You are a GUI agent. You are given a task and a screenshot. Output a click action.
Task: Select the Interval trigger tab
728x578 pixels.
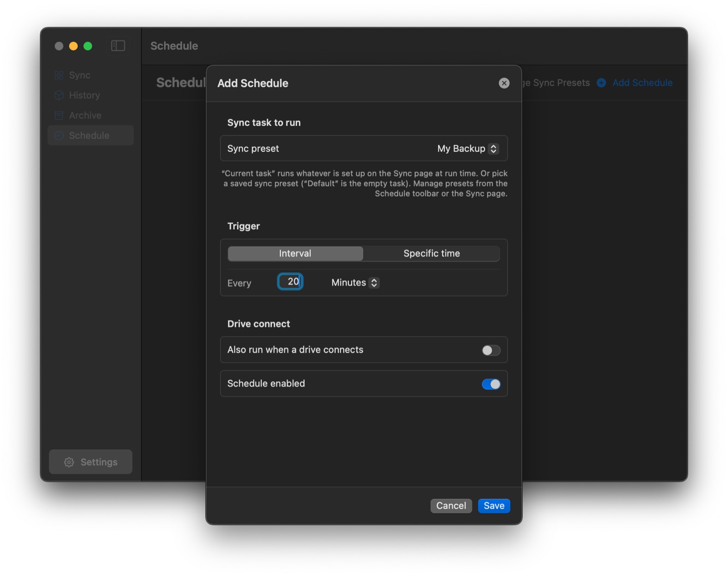point(295,254)
